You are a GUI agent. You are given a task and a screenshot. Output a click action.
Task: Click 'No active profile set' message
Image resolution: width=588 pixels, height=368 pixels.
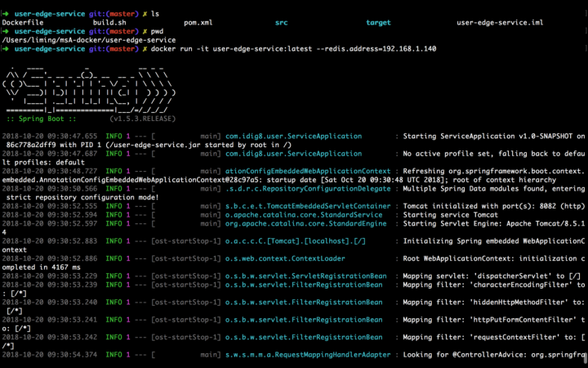444,154
